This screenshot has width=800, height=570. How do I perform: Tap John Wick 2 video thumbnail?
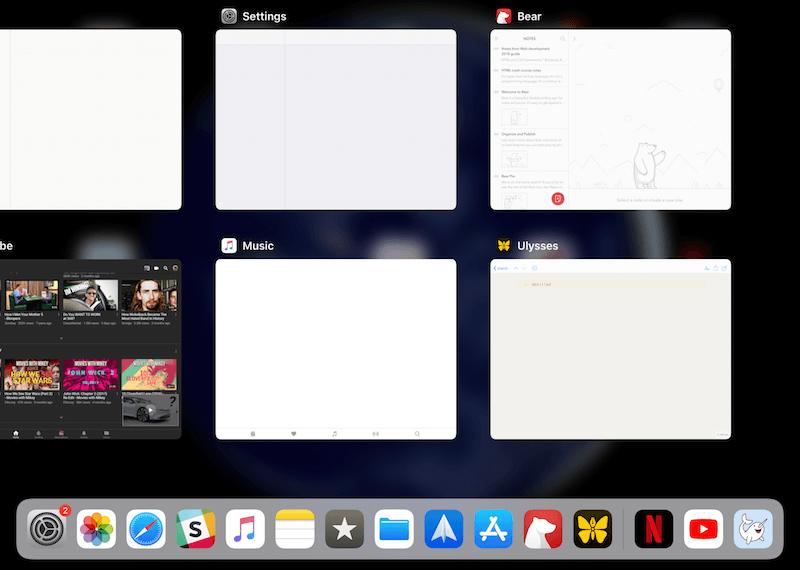coord(90,375)
